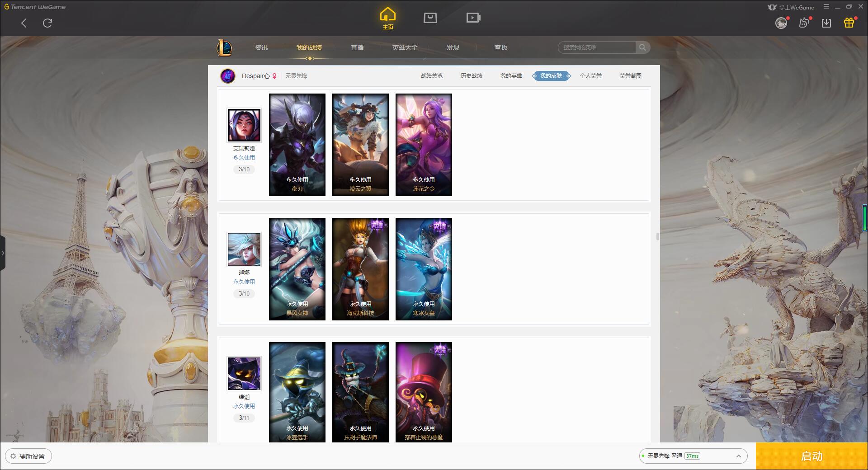Open the 冰壶选手 skin card
The height and width of the screenshot is (470, 868).
(297, 392)
